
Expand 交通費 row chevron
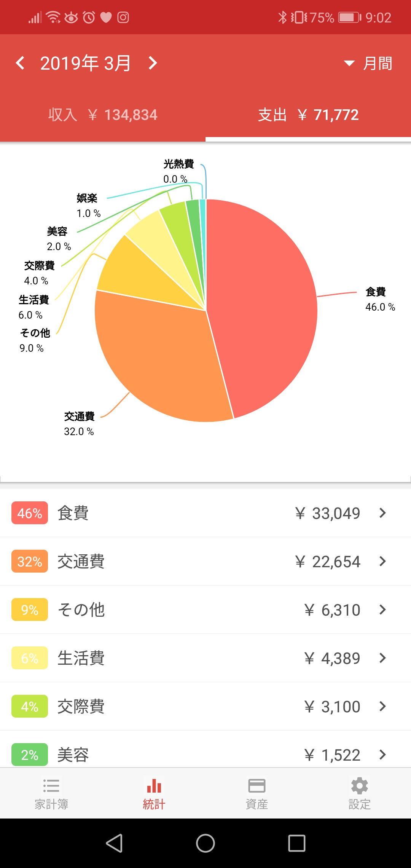click(383, 562)
